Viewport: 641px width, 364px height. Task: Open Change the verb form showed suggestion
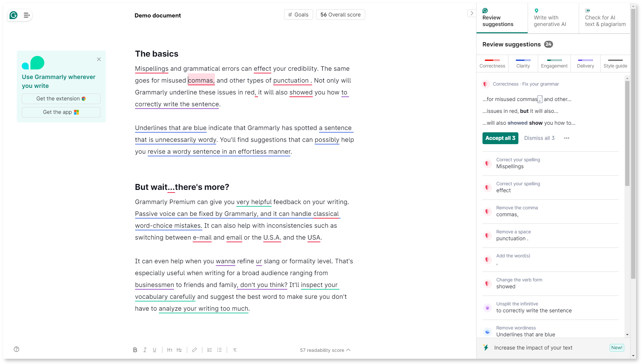pyautogui.click(x=550, y=284)
